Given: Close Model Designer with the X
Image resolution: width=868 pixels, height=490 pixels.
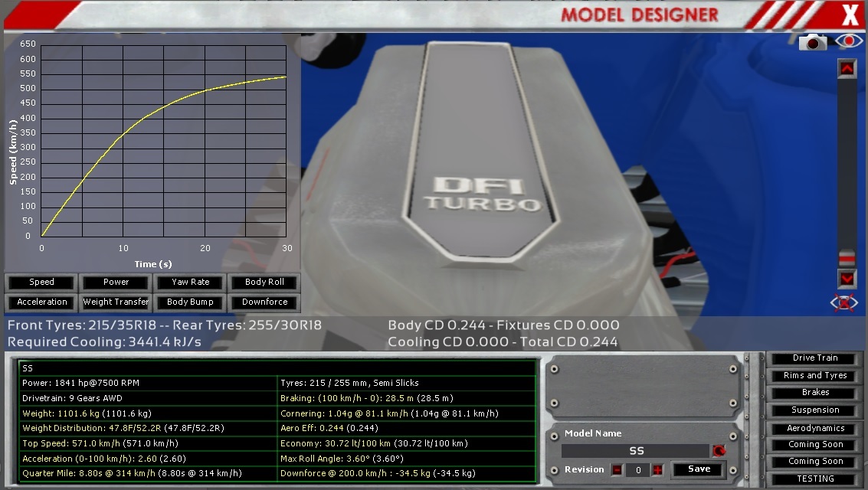Looking at the screenshot, I should click(850, 15).
